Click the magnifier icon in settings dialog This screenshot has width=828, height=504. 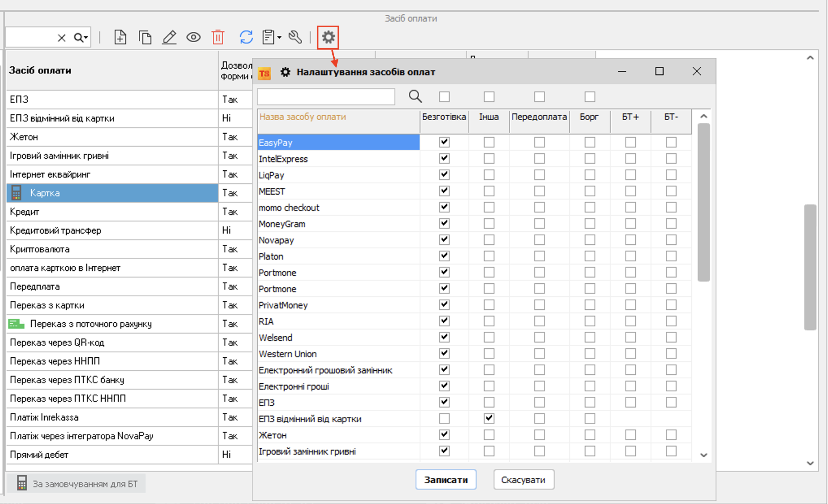[415, 96]
